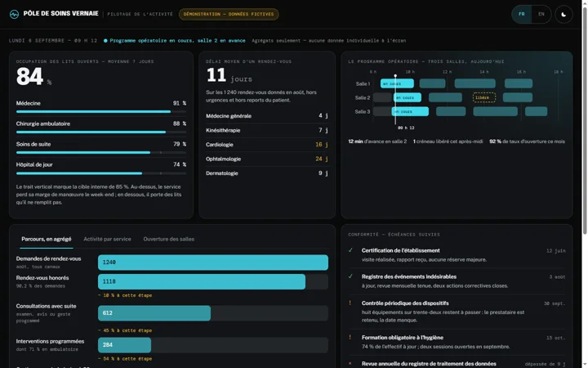Click the 284 Interventions programmées bar
Screen dimensions: 588x368
[124, 345]
